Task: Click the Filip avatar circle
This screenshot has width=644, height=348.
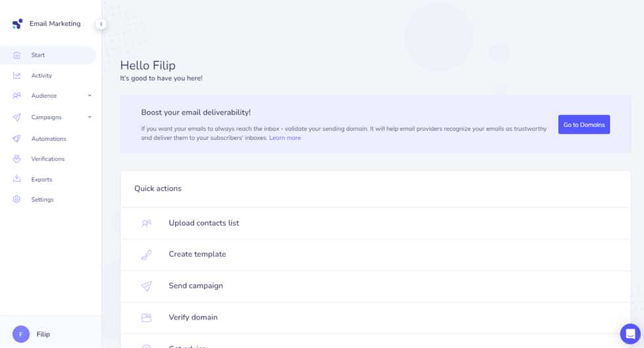Action: (x=21, y=334)
